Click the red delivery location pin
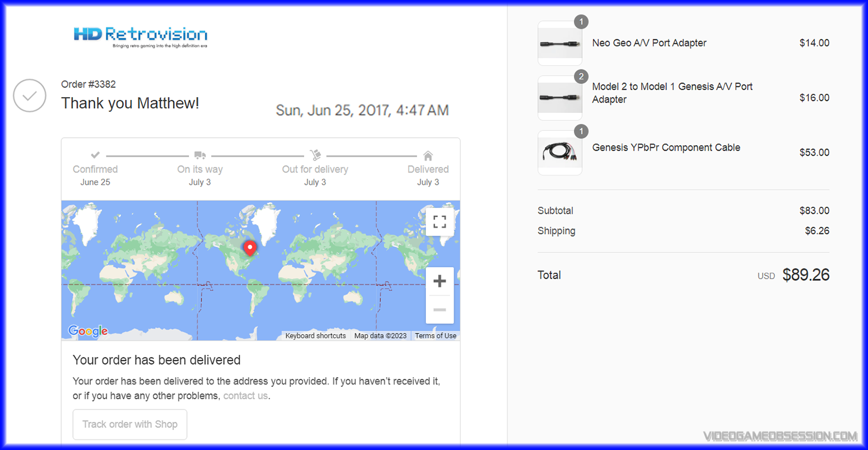Viewport: 868px width, 450px height. click(250, 248)
